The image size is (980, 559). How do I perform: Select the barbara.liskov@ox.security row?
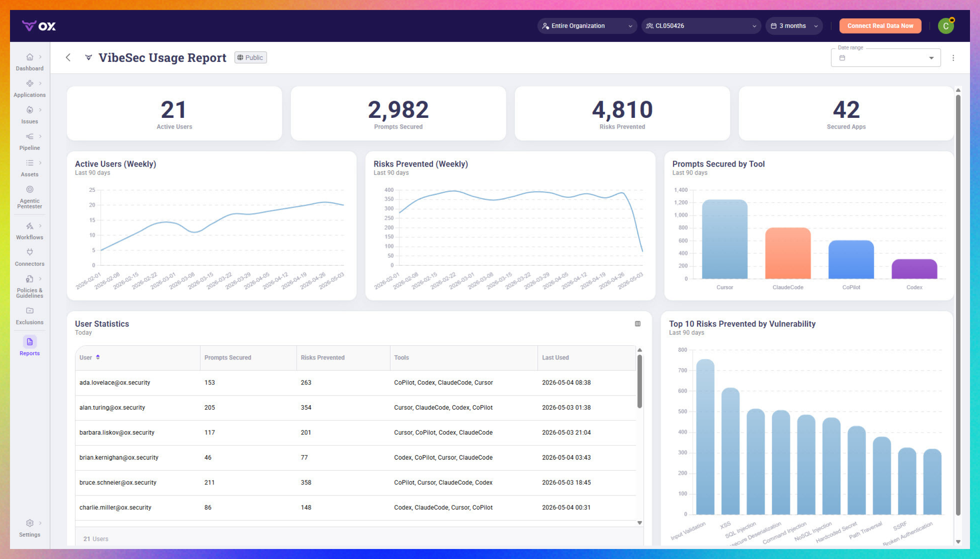[x=355, y=433]
